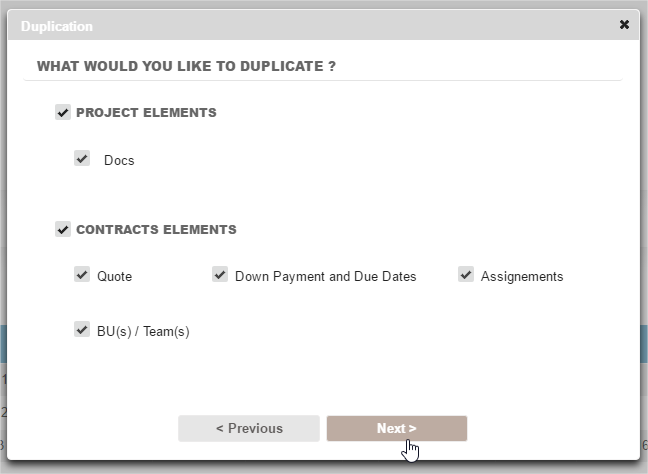Viewport: 648px width, 474px height.
Task: Go back with the < Previous button
Action: [x=249, y=428]
